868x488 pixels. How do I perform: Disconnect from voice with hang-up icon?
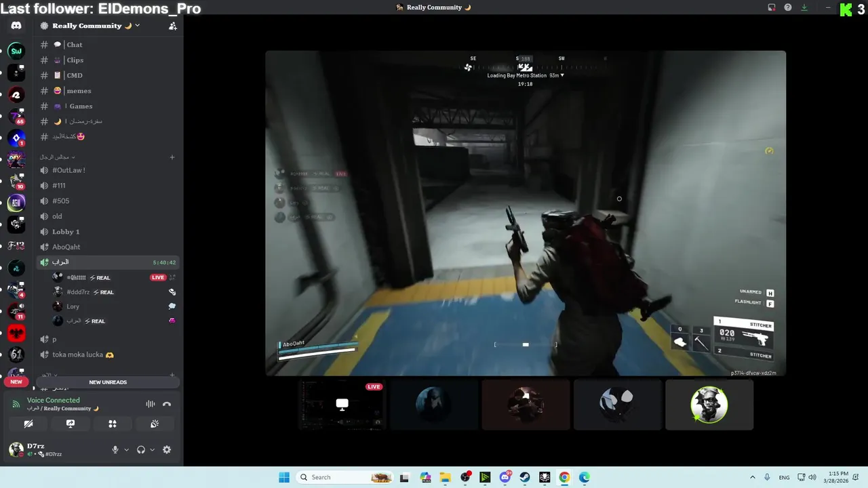[x=167, y=404]
